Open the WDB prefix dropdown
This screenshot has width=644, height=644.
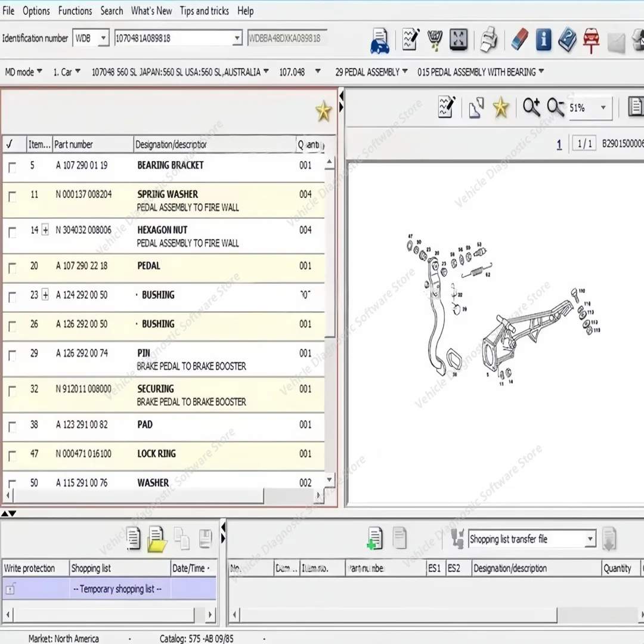point(104,38)
